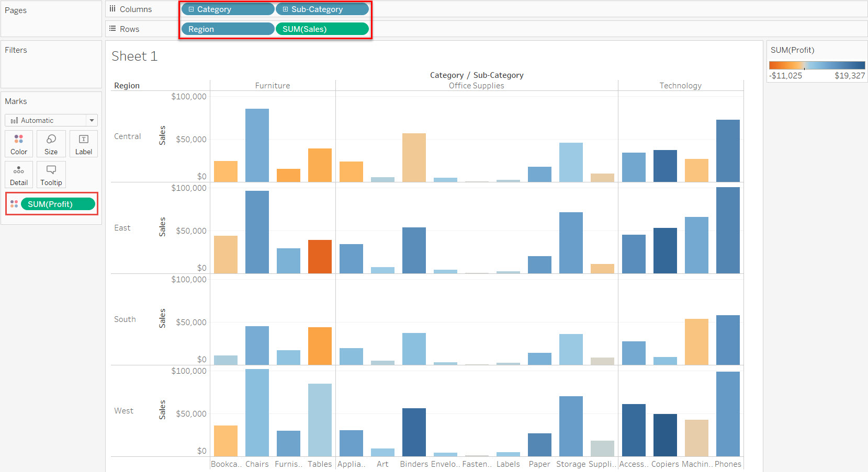Click the Label marks card icon

click(x=84, y=139)
